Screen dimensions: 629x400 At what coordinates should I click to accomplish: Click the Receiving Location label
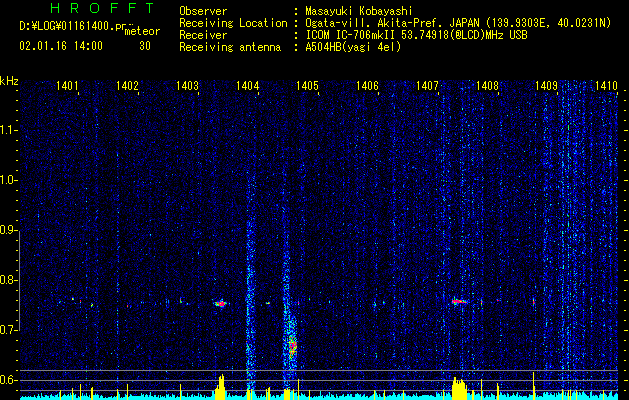(x=233, y=23)
